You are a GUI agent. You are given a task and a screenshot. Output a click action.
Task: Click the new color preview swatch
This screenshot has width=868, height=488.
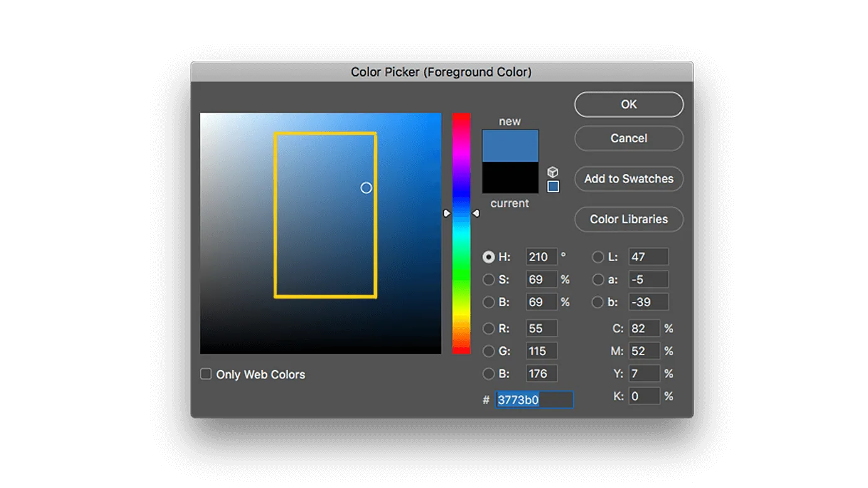click(510, 144)
